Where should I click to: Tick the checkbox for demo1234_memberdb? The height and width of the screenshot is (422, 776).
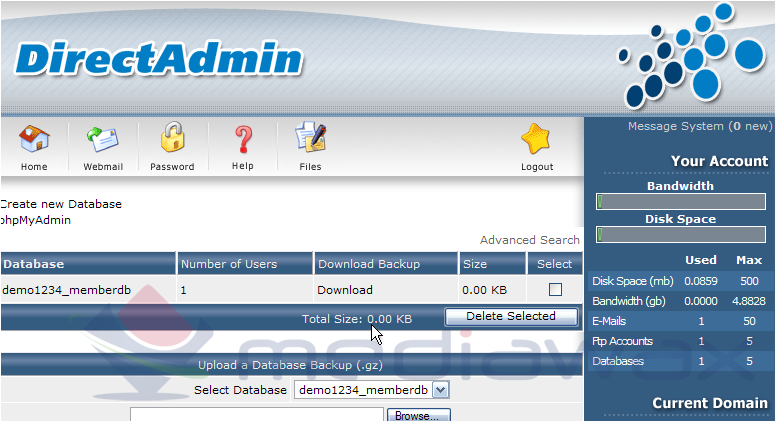coord(555,289)
